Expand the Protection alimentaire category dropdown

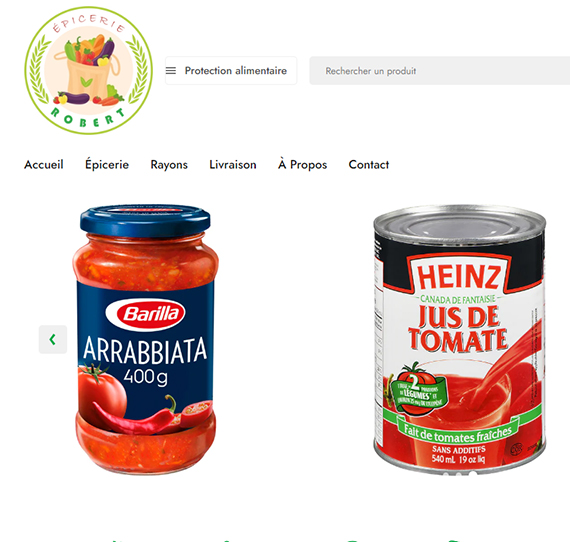tap(231, 71)
